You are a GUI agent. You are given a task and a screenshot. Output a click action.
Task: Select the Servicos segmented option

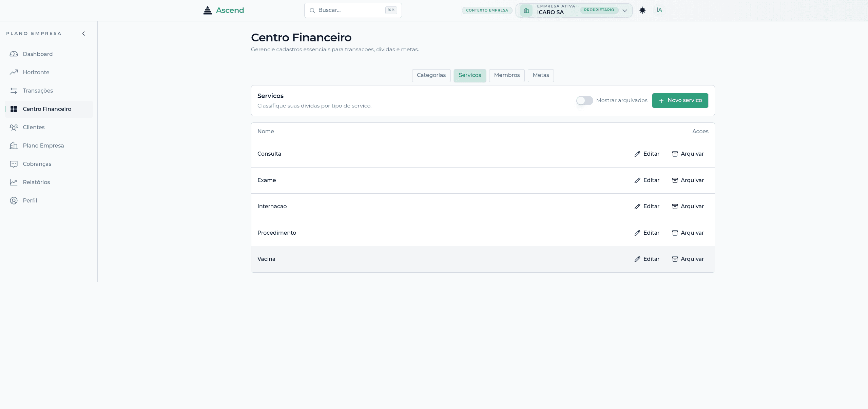pos(469,75)
